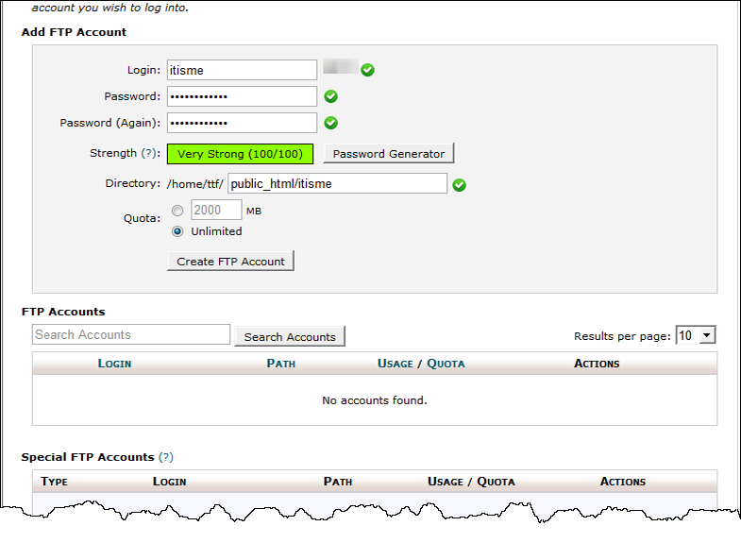Viewport: 741px width, 560px height.
Task: Click the Search Accounts button
Action: (x=290, y=337)
